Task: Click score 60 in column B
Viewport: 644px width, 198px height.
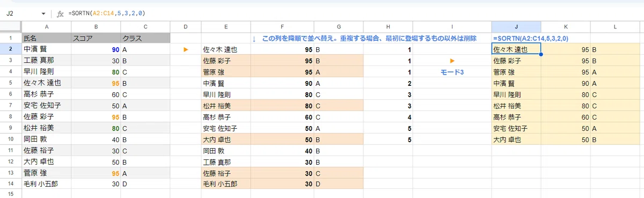Action: [96, 94]
